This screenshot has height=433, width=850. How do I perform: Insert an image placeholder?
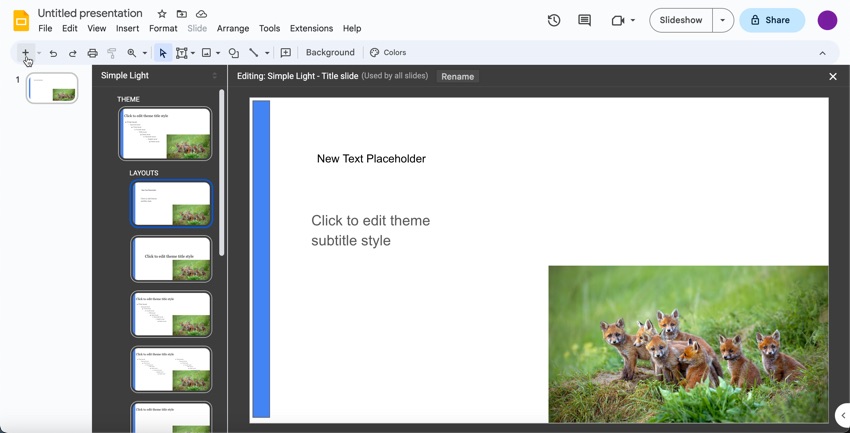click(x=206, y=53)
